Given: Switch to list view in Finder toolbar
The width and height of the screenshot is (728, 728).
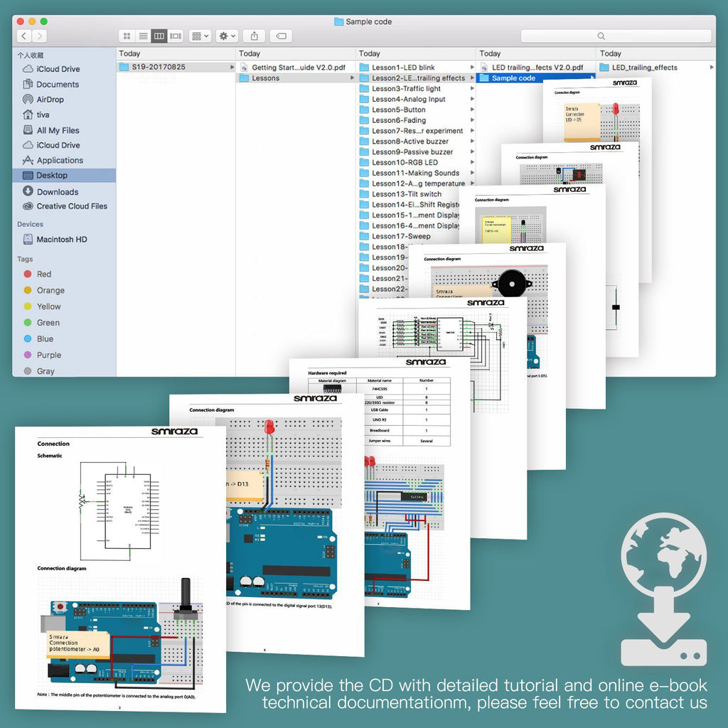Looking at the screenshot, I should (x=143, y=36).
